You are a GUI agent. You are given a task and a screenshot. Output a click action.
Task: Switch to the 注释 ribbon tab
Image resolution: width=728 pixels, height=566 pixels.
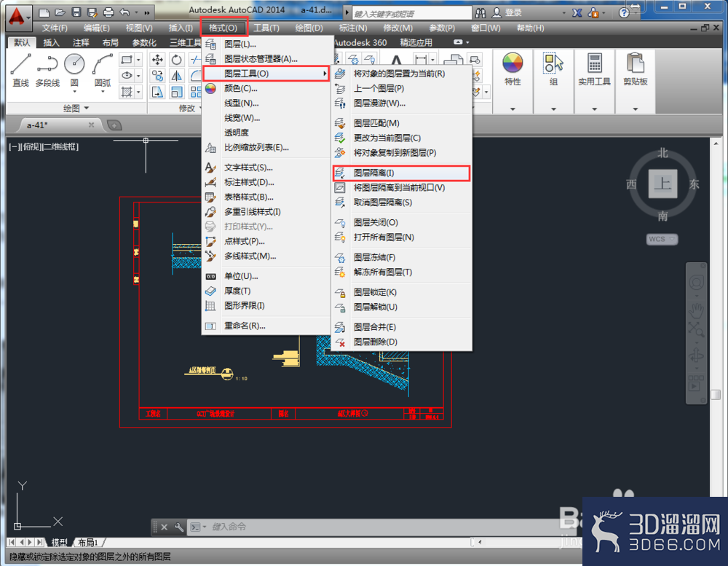81,43
